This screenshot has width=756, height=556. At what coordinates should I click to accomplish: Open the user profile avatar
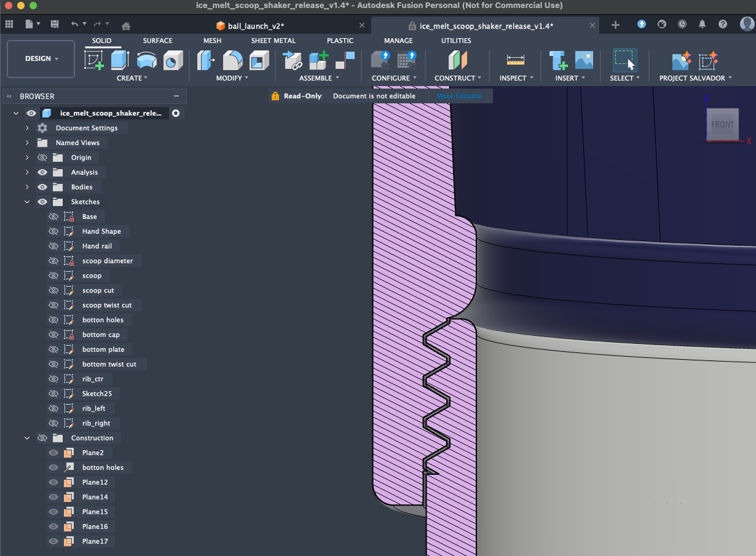coord(747,23)
